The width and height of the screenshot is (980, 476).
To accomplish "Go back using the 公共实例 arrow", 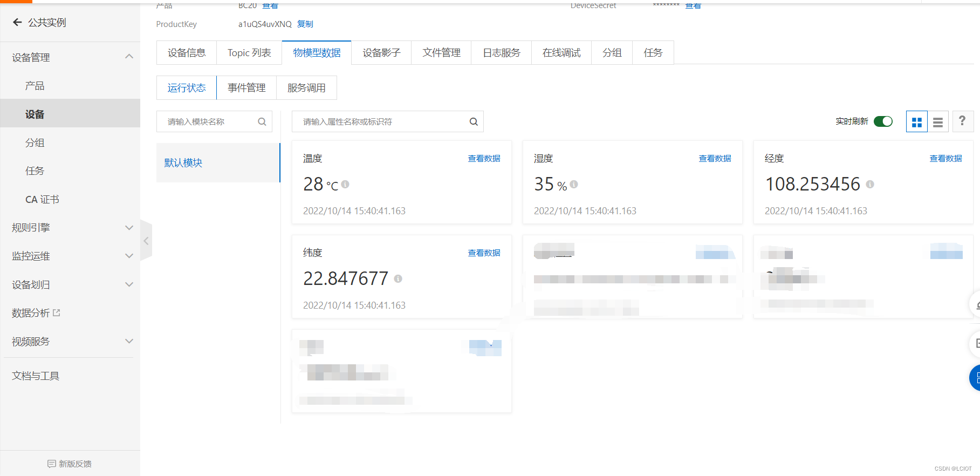I will click(17, 22).
